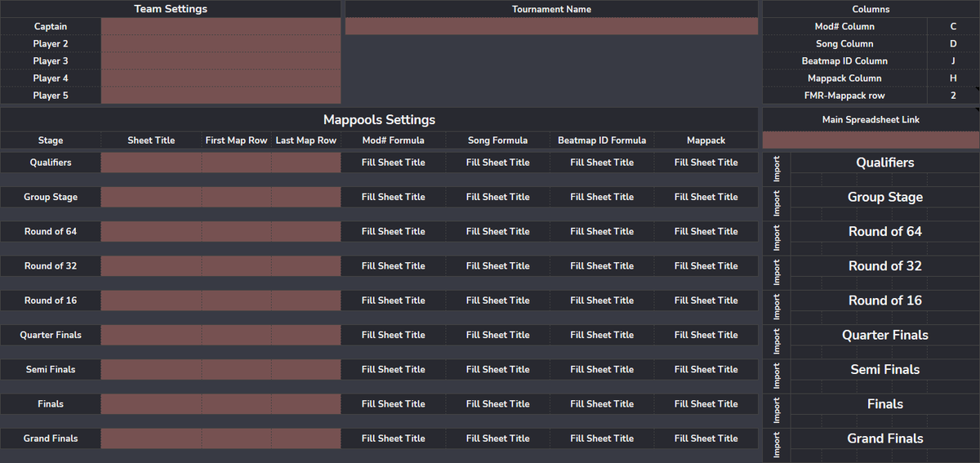Select Quarter Finals Song Formula cell
Viewport: 980px width, 463px height.
click(x=497, y=335)
